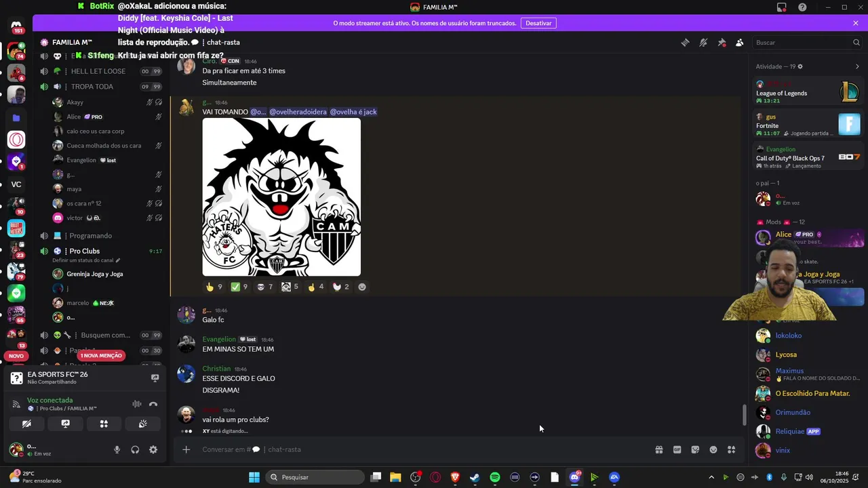Dismiss the streamer mode banner X

(856, 23)
